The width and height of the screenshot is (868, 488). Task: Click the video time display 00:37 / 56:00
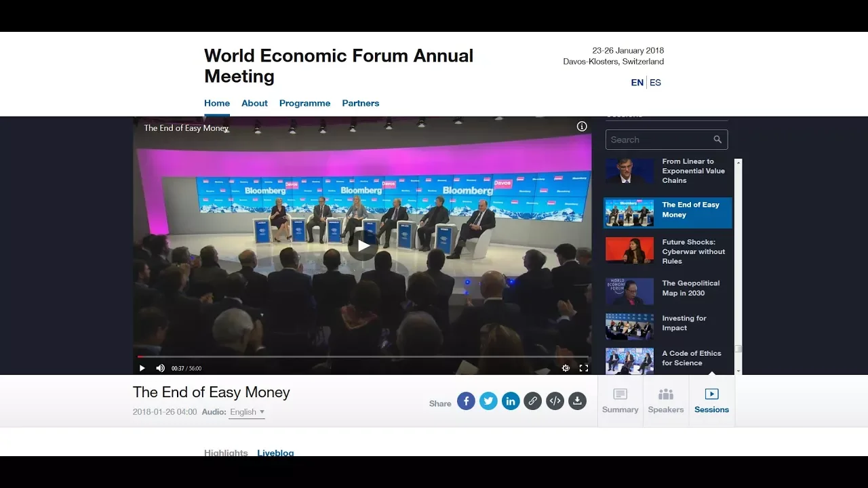[186, 369]
